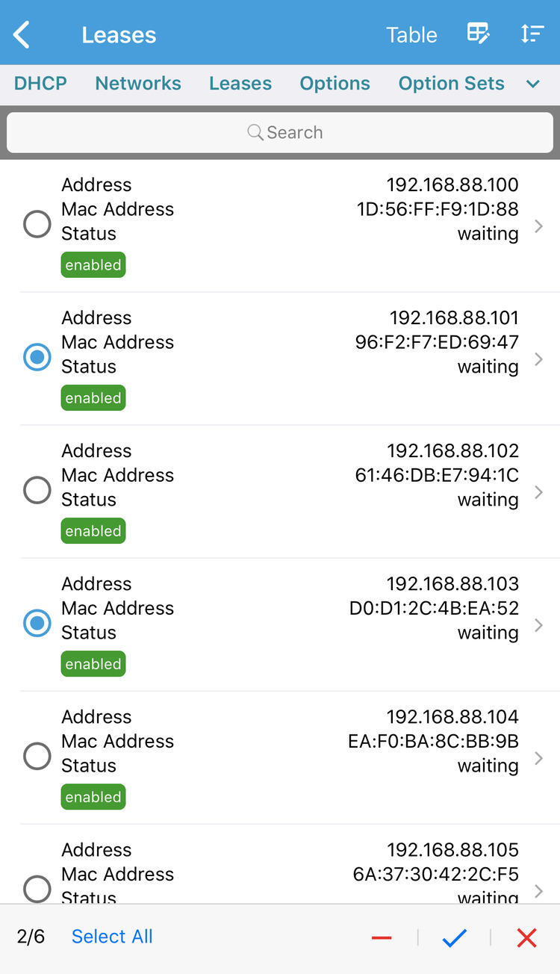
Task: Tap the sort order icon top right
Action: point(532,34)
